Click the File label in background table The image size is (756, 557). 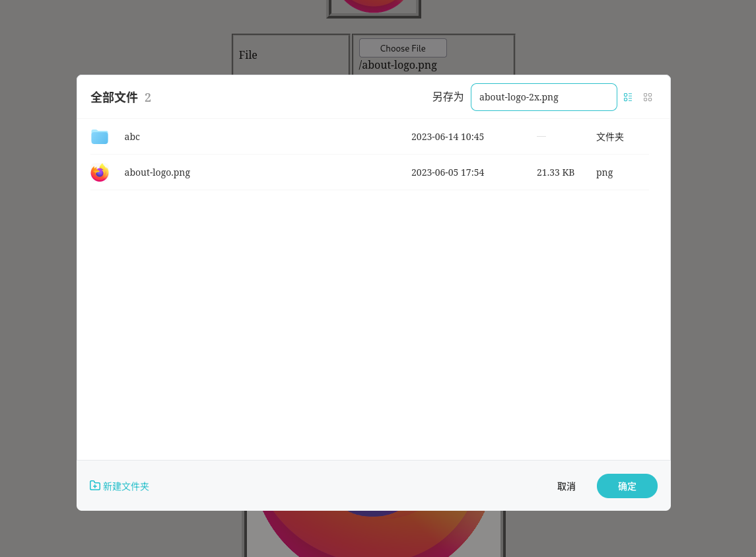(x=248, y=55)
